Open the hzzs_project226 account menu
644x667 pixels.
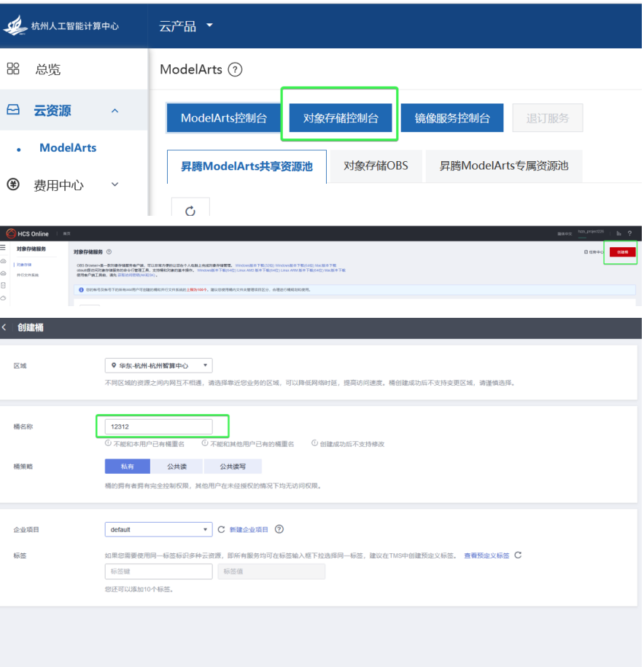(591, 232)
